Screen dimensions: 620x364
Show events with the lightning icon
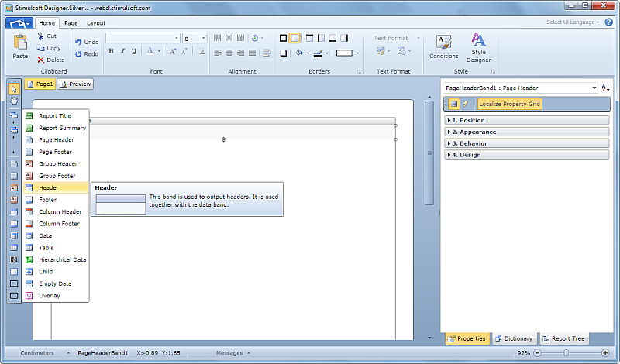(466, 104)
